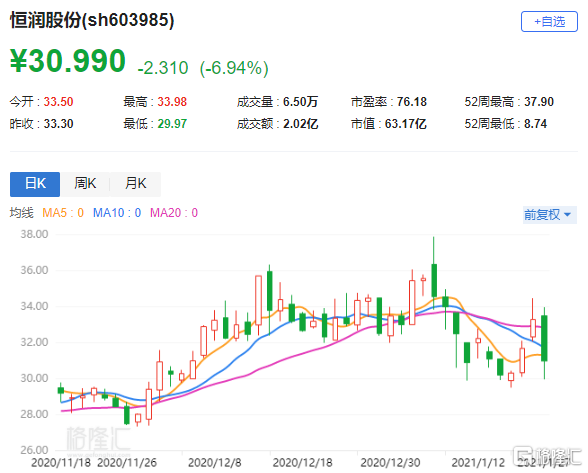The height and width of the screenshot is (473, 588).
Task: Click the percent change (-6.94%)
Action: (x=234, y=69)
